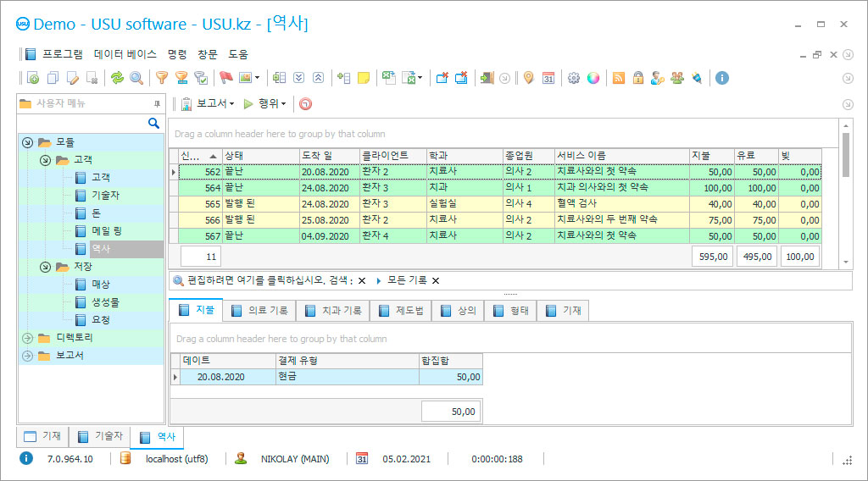Switch to the 제도법 tab
Image resolution: width=868 pixels, height=481 pixels.
point(401,311)
